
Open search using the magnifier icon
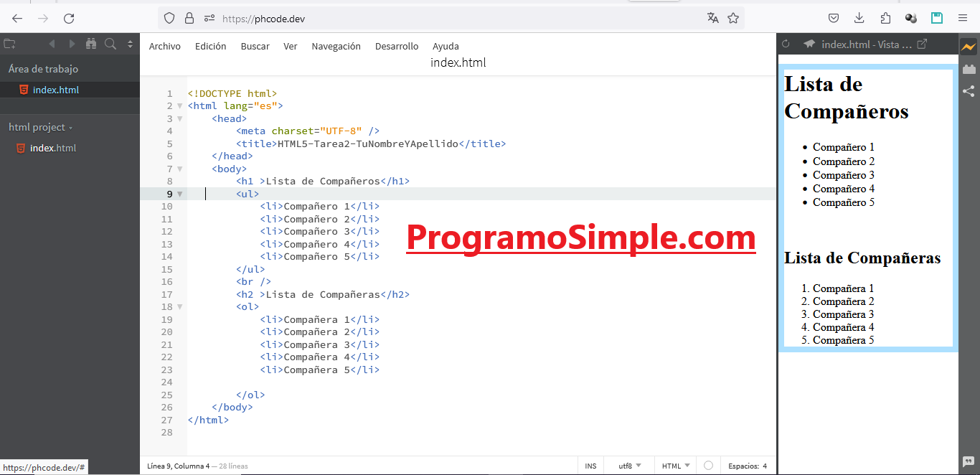[110, 44]
